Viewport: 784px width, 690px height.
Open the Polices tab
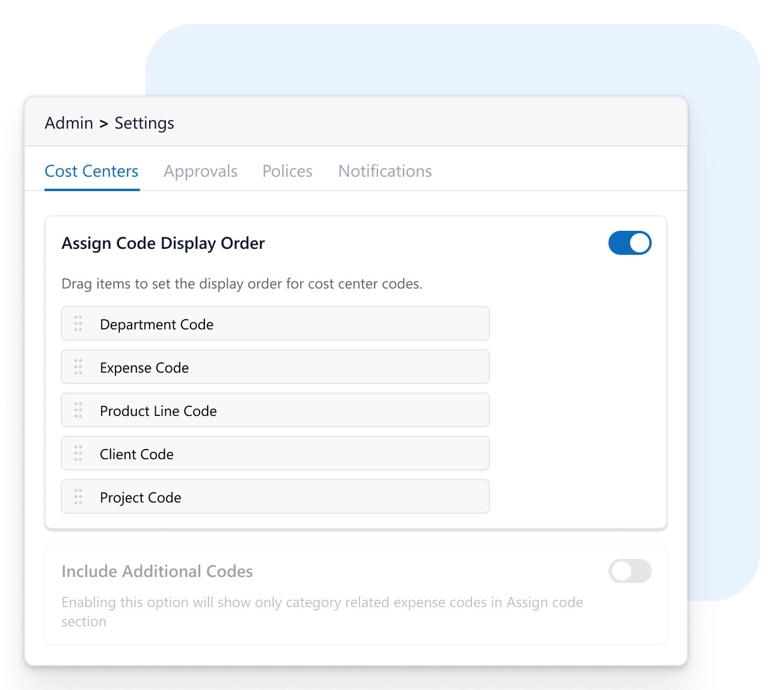point(287,171)
